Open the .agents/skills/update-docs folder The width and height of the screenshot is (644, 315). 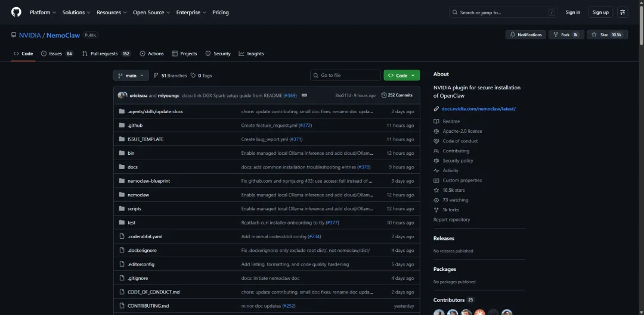(x=155, y=111)
